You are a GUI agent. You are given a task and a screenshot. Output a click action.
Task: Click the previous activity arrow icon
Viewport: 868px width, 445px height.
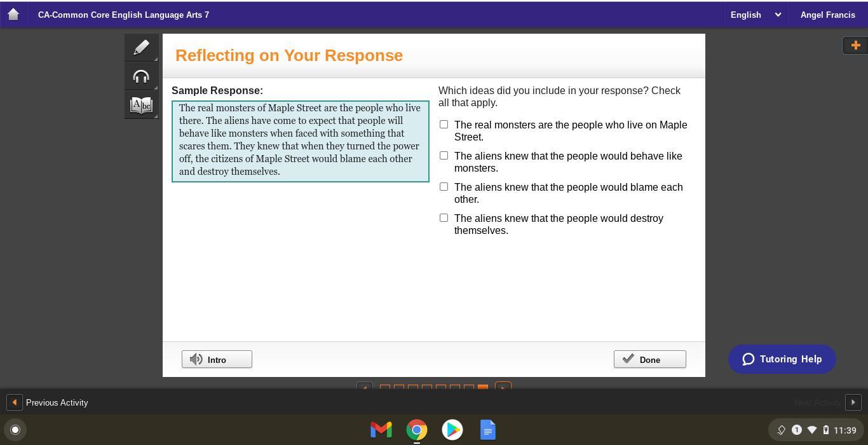coord(14,402)
